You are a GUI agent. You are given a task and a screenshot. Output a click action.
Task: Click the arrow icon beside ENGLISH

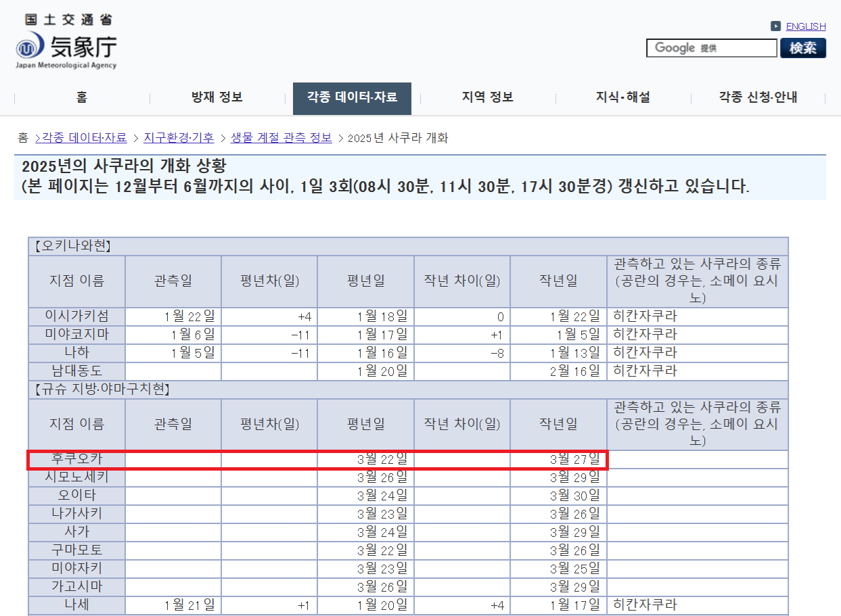775,26
